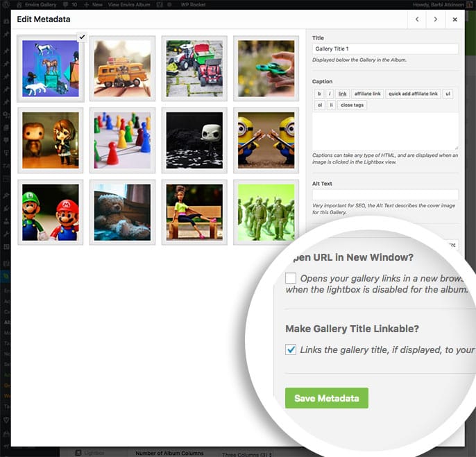Enable Open URL in New Window checkbox
The height and width of the screenshot is (457, 476).
click(291, 278)
